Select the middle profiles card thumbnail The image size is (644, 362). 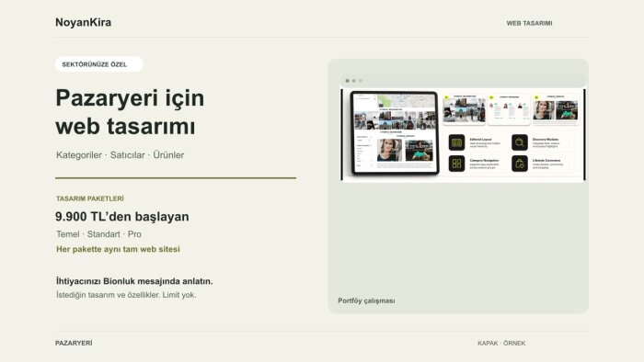[509, 109]
